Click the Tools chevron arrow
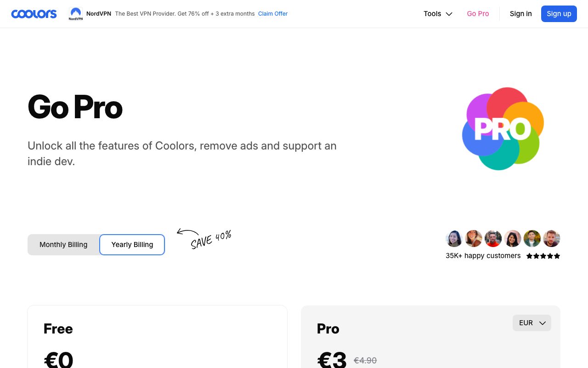Screen dimensions: 588x368 [x=449, y=14]
